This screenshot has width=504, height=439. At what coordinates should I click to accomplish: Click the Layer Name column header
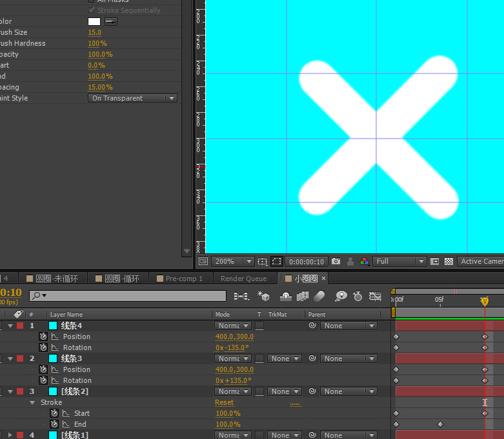(x=66, y=315)
